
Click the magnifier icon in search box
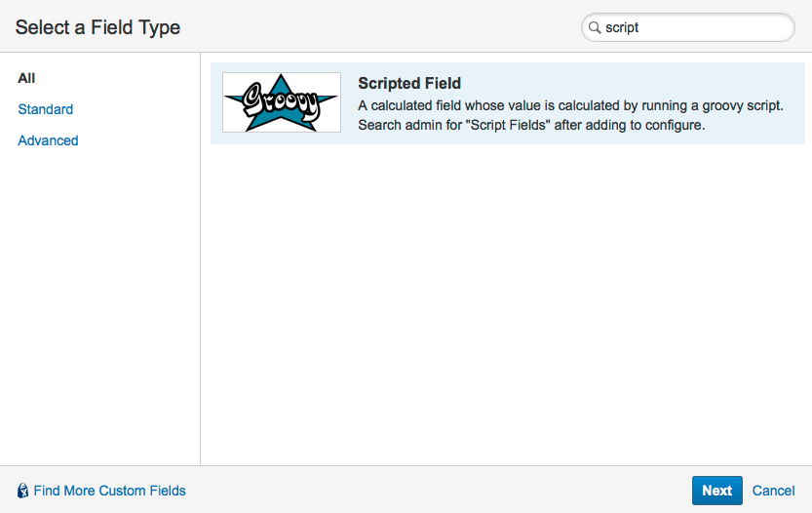pos(595,27)
